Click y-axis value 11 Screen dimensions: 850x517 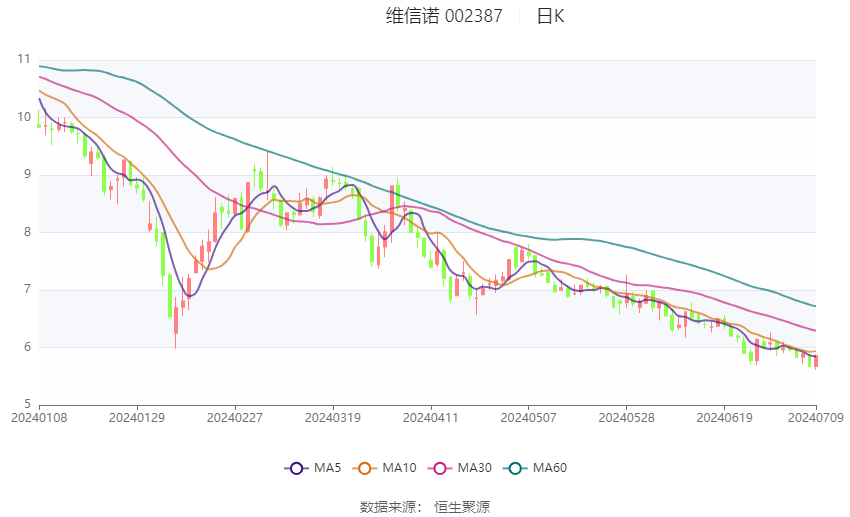(23, 59)
